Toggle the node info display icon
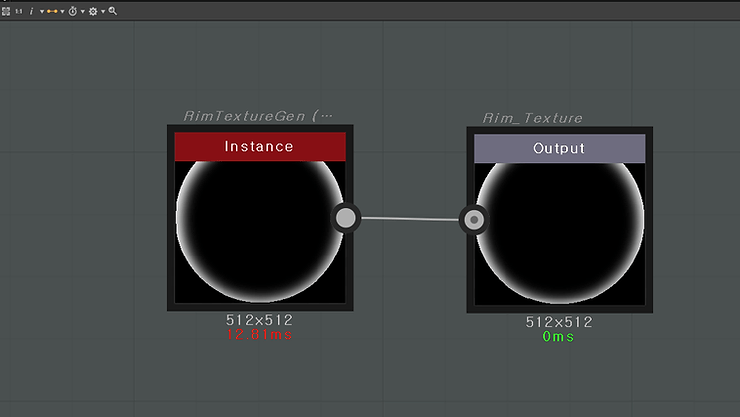The width and height of the screenshot is (740, 417). click(31, 10)
